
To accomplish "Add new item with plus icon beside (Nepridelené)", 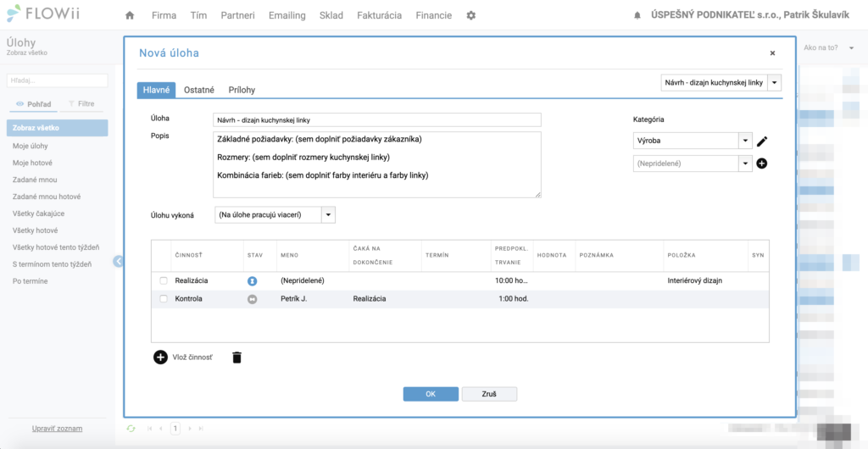I will coord(762,164).
